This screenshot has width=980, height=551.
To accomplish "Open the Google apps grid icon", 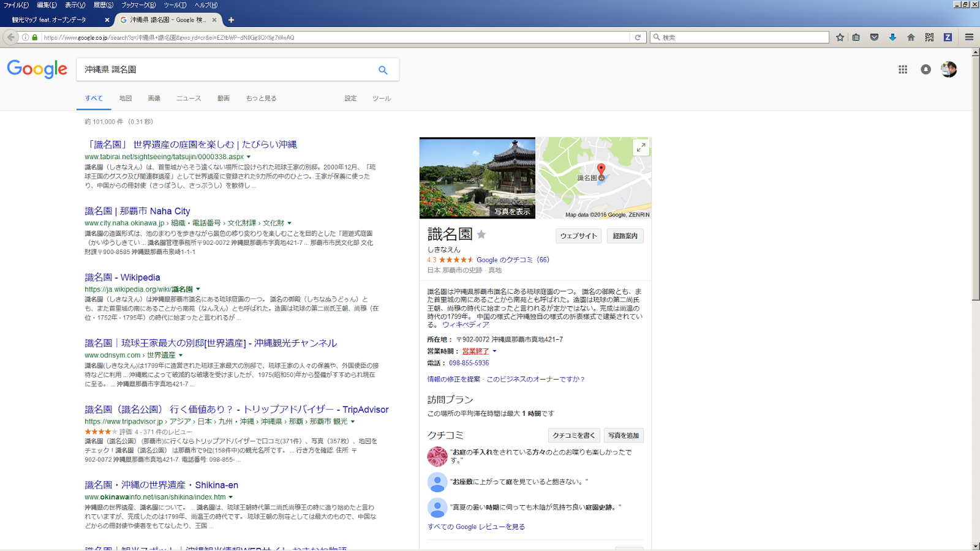I will [903, 70].
